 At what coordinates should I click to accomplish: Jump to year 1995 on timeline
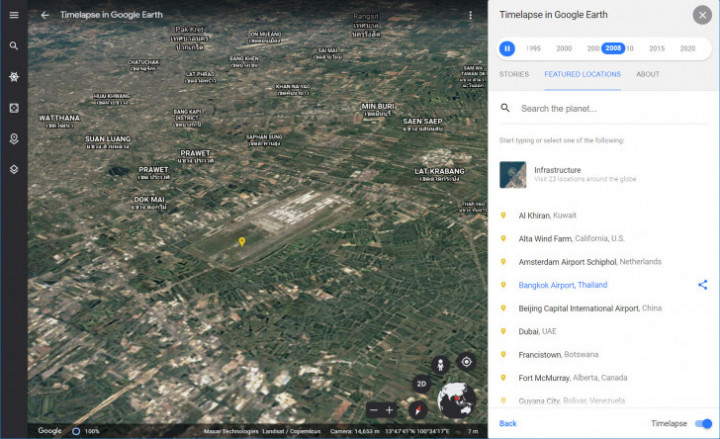coord(533,48)
